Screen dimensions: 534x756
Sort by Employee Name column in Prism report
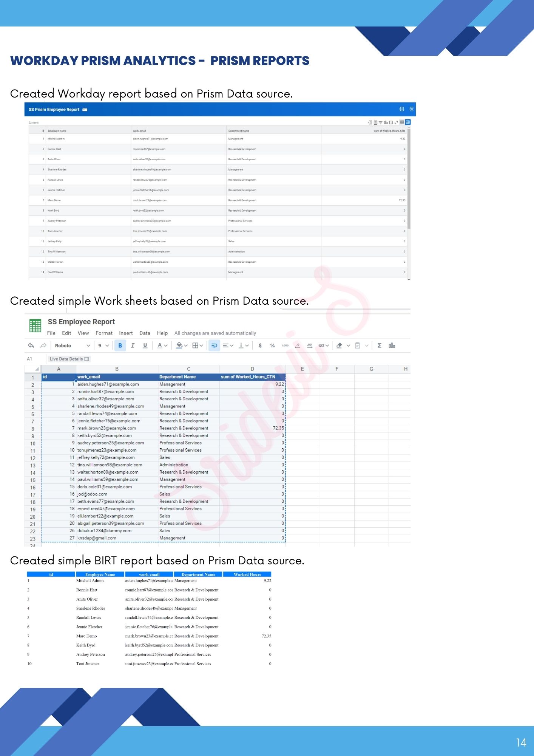(88, 131)
